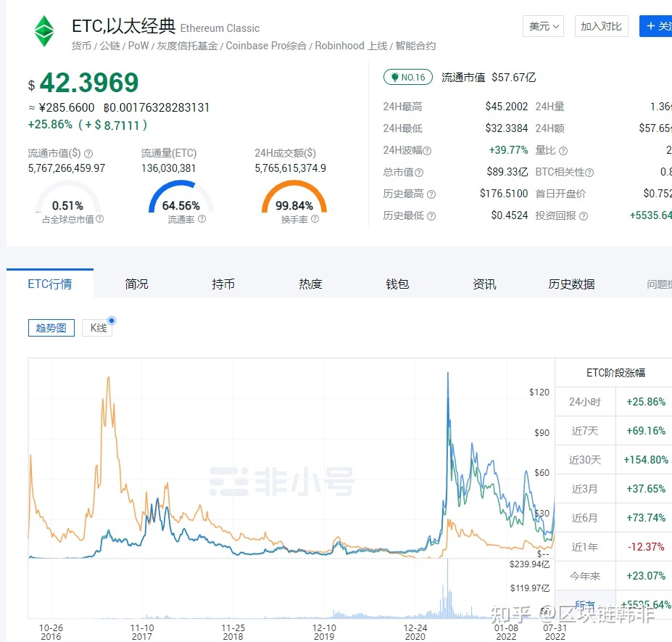The image size is (672, 642).
Task: Click the question mark beside 总市值
Action: point(419,173)
